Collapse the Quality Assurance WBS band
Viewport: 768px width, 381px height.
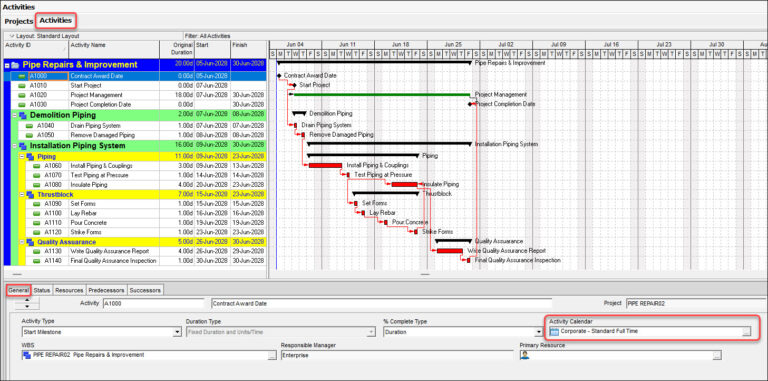22,242
